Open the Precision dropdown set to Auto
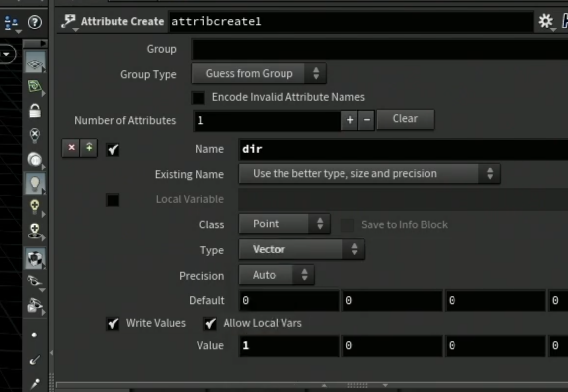 [277, 275]
